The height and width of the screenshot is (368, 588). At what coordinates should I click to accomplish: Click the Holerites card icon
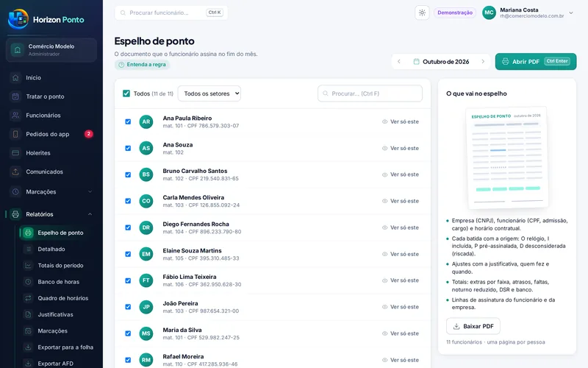(x=15, y=153)
